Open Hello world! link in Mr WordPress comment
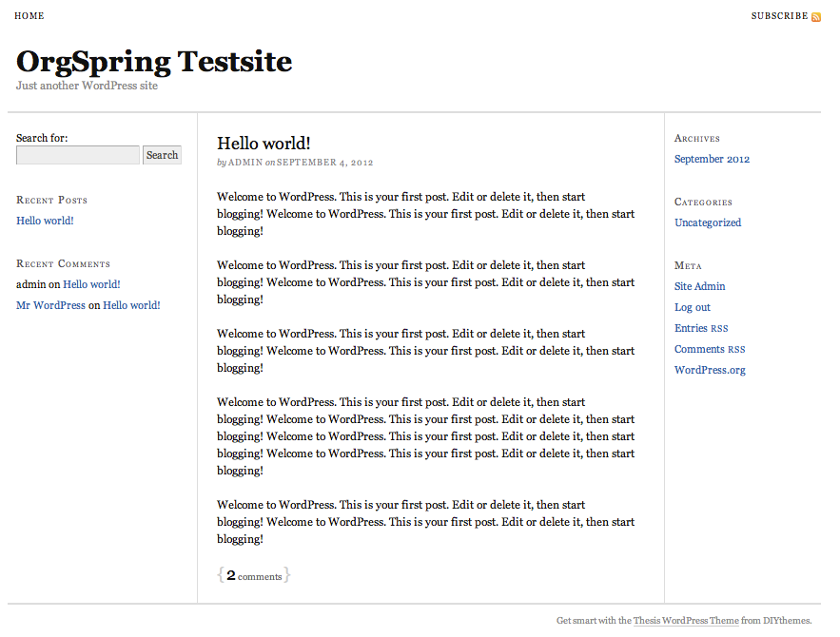Screen dimensions: 840x637 pos(131,305)
